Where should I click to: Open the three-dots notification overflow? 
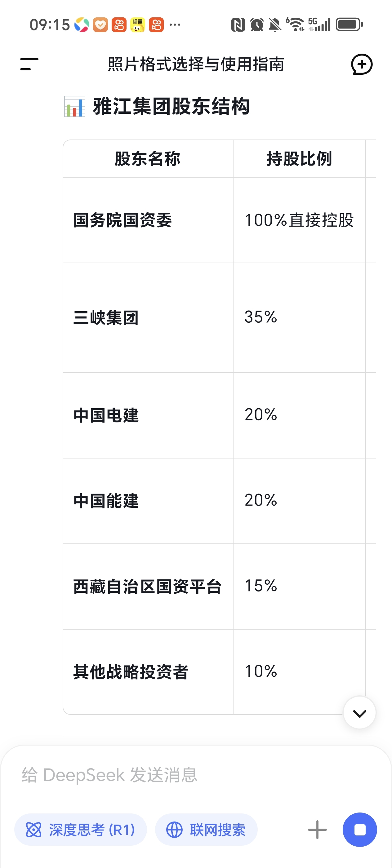pos(175,24)
